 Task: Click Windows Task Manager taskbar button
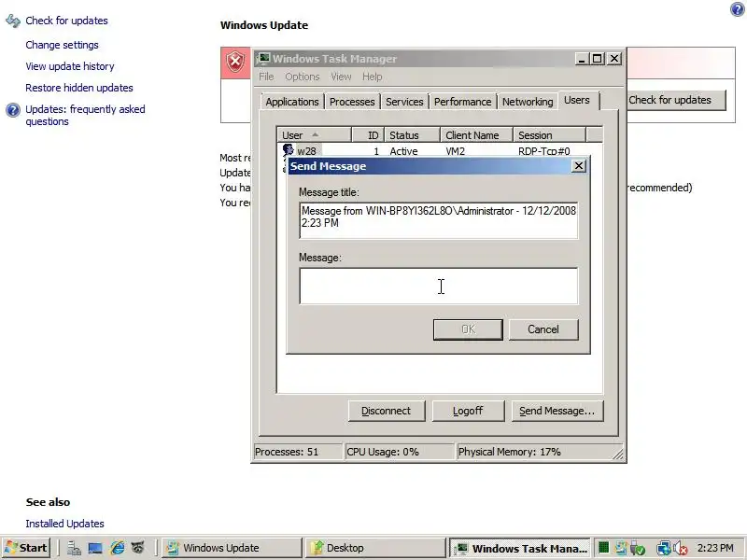(x=520, y=548)
